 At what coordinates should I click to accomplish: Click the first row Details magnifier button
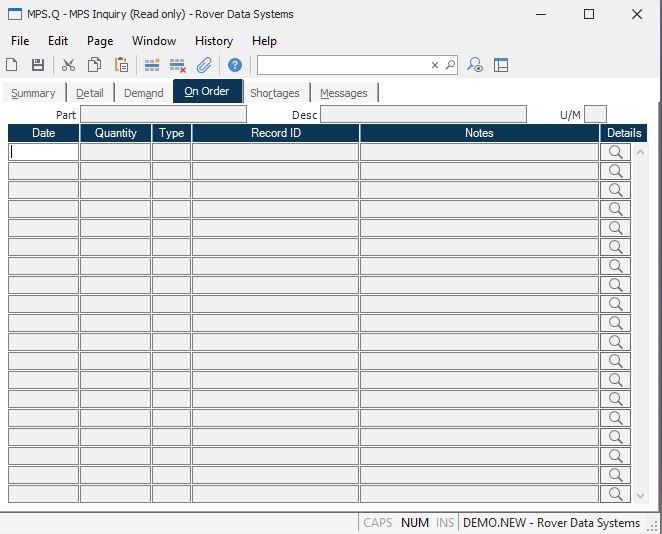[616, 152]
